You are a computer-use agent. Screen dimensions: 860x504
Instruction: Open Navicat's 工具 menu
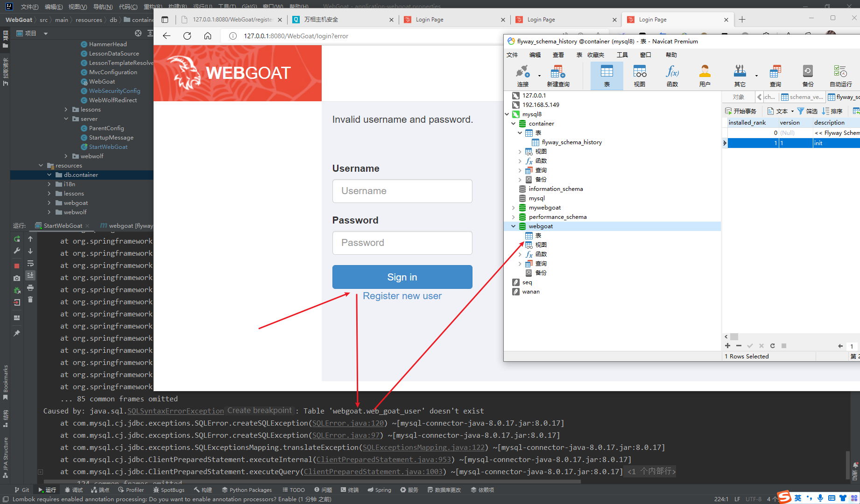point(622,55)
